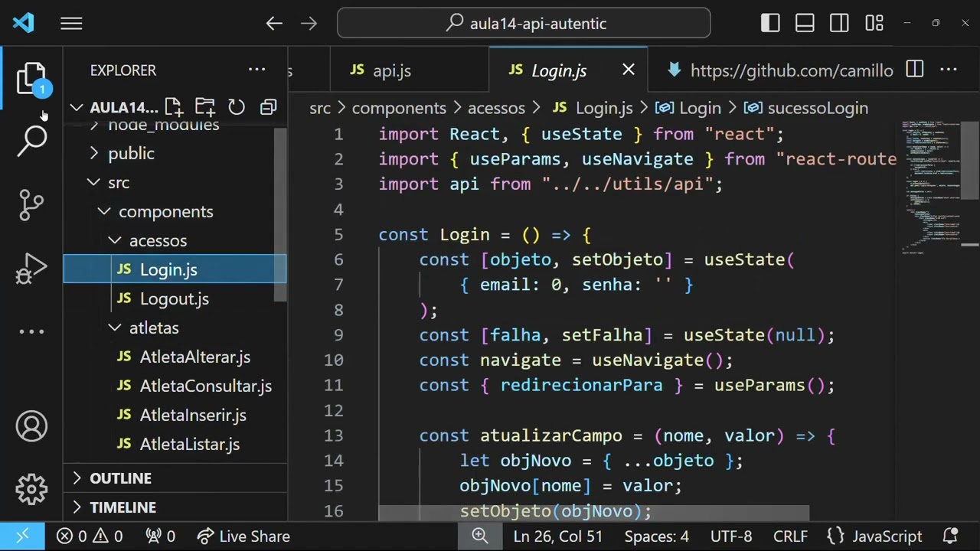Collapse all folders in Explorer

[268, 107]
